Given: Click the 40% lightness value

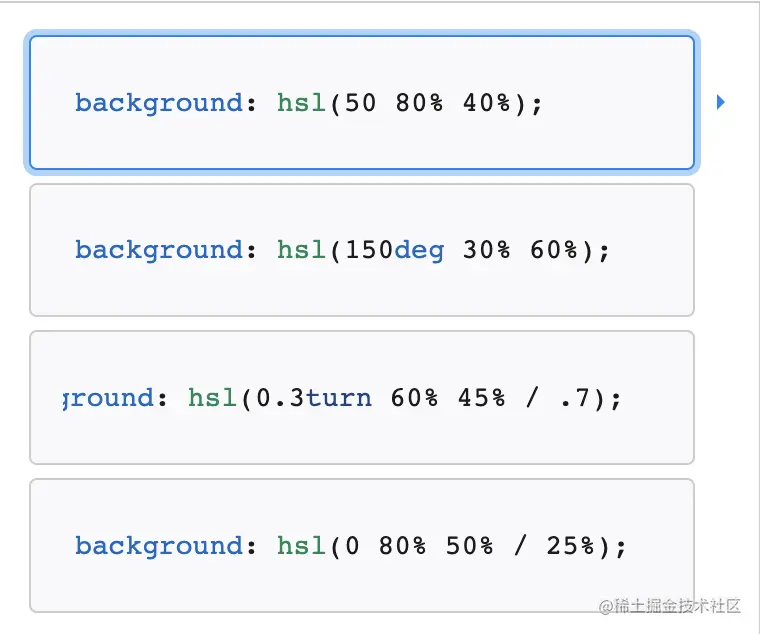Looking at the screenshot, I should pos(487,103).
